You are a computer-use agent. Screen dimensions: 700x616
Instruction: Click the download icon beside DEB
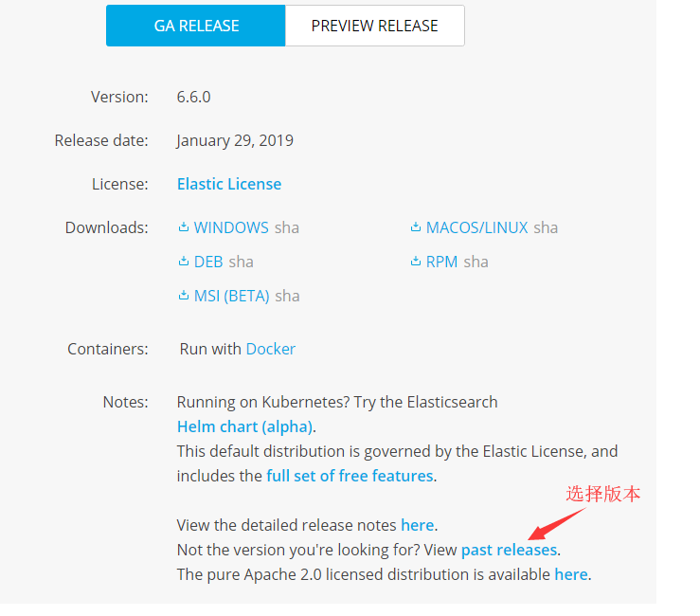pyautogui.click(x=184, y=261)
